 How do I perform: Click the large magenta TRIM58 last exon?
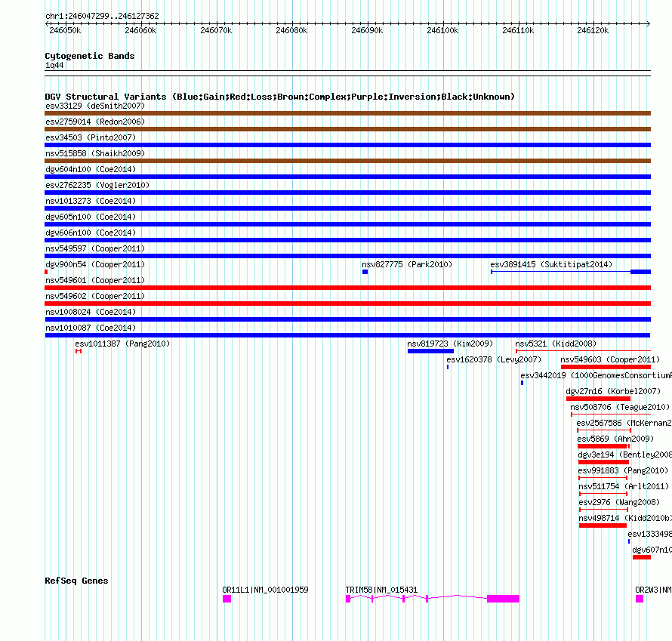pos(503,599)
